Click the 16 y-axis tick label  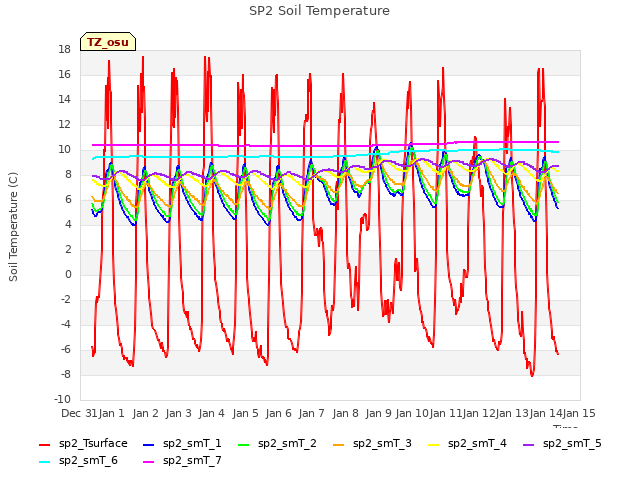coord(64,75)
